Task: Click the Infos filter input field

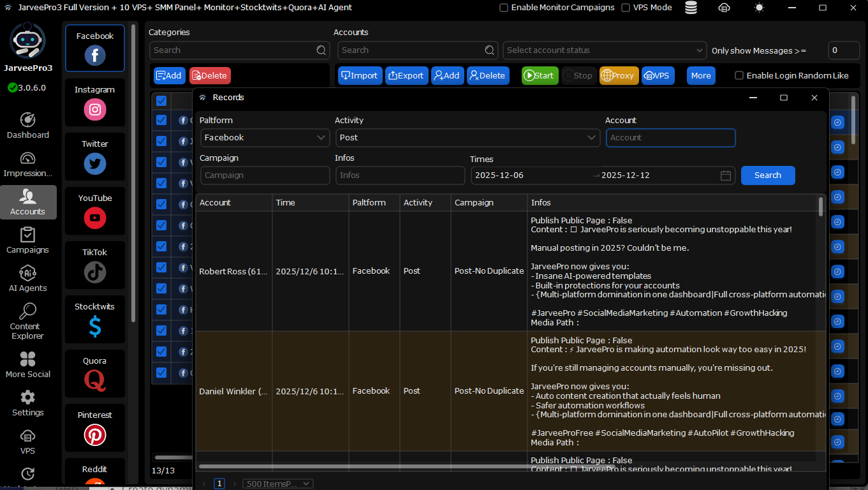Action: [400, 175]
